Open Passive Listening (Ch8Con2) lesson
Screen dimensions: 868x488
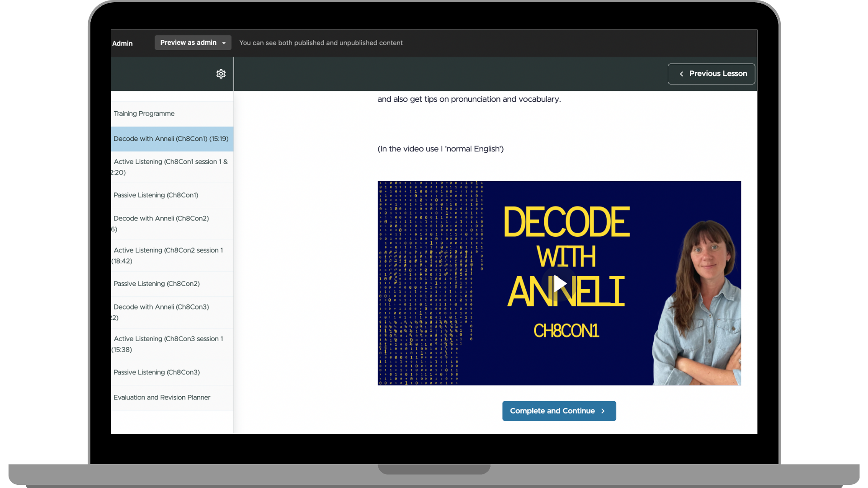[x=172, y=284]
